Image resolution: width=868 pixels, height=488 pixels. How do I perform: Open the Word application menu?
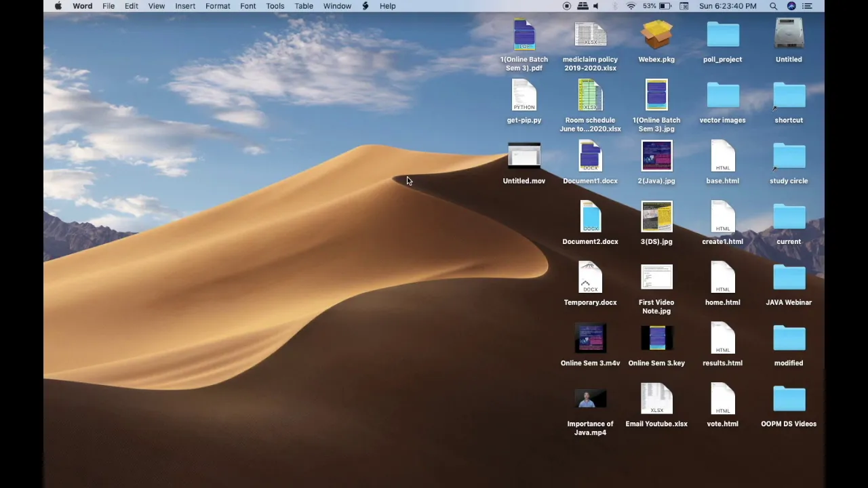tap(83, 6)
